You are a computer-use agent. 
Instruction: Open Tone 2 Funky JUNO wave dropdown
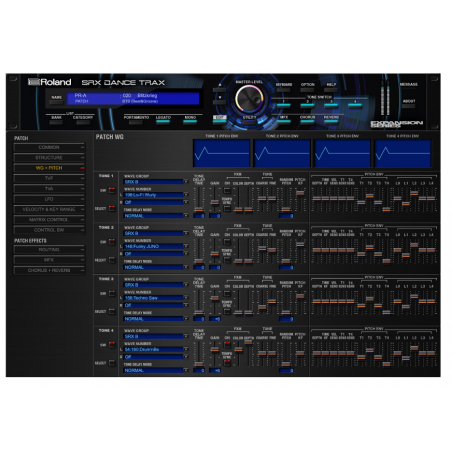point(156,246)
